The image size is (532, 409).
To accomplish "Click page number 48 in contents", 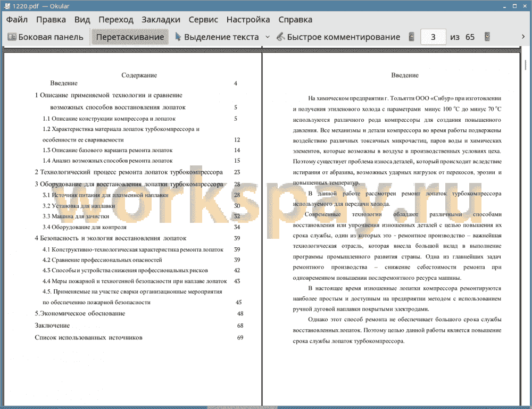I will point(240,314).
